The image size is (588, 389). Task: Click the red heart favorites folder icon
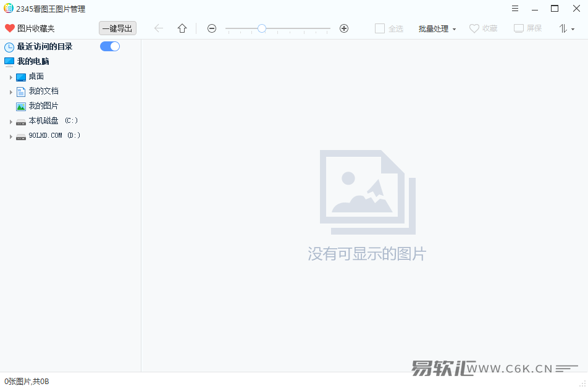[10, 28]
